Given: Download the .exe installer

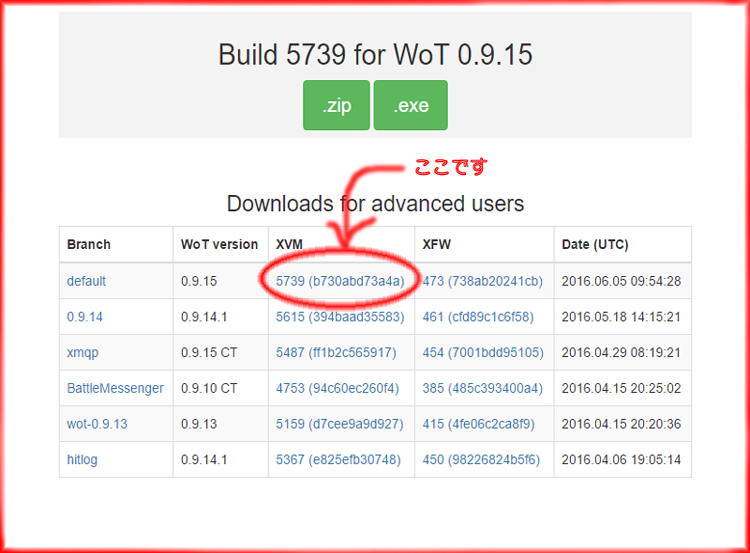Looking at the screenshot, I should click(410, 105).
